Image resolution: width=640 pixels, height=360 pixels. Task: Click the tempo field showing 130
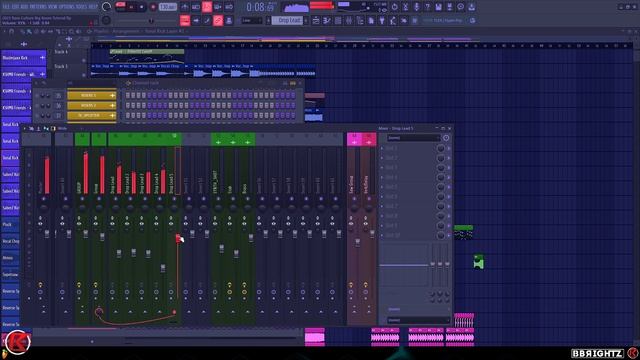(x=168, y=7)
